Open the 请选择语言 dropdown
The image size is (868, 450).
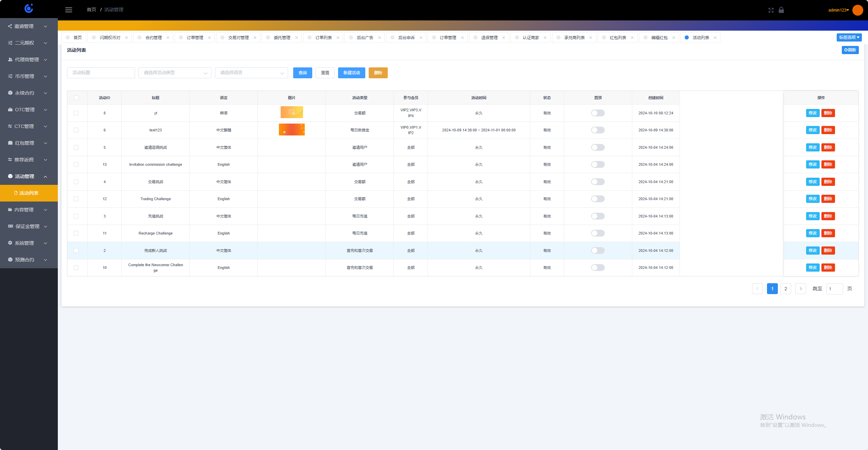(x=251, y=73)
